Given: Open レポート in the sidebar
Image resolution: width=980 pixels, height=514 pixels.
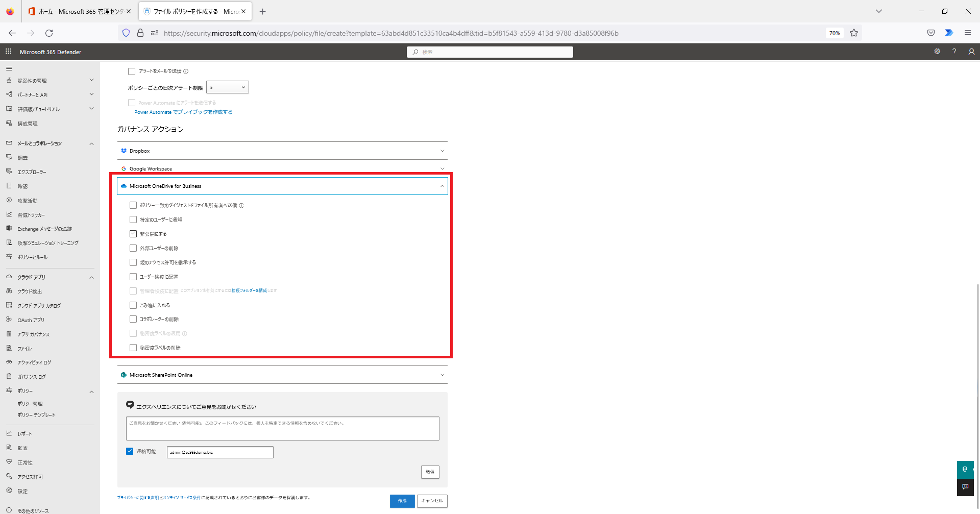Looking at the screenshot, I should [x=24, y=434].
